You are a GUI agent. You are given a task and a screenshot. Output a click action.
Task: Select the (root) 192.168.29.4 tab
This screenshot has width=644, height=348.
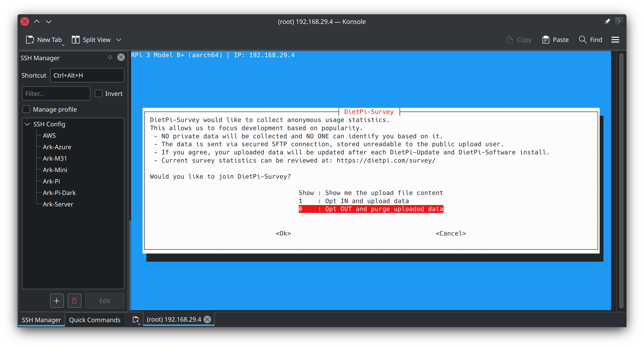coord(174,319)
